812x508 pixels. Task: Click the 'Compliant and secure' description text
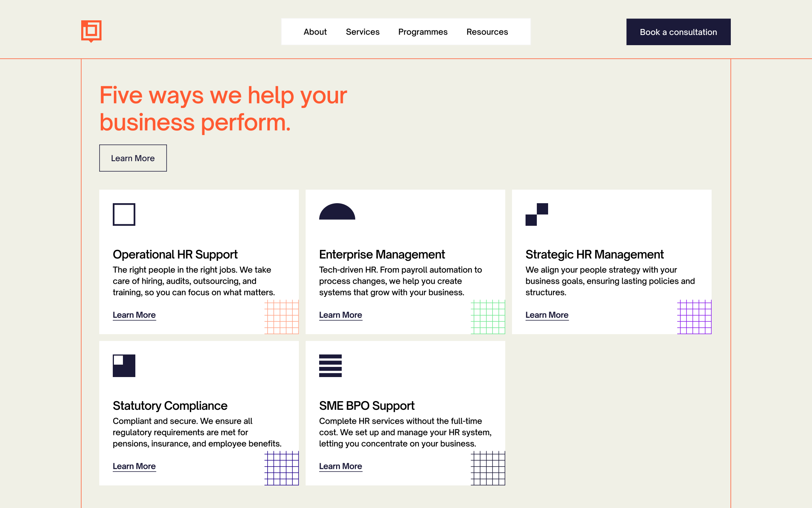click(197, 432)
